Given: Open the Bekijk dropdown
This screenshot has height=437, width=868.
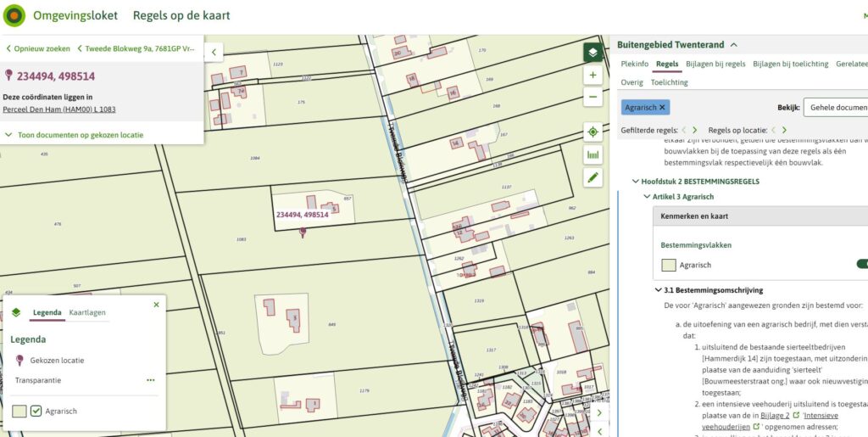Looking at the screenshot, I should pyautogui.click(x=836, y=108).
